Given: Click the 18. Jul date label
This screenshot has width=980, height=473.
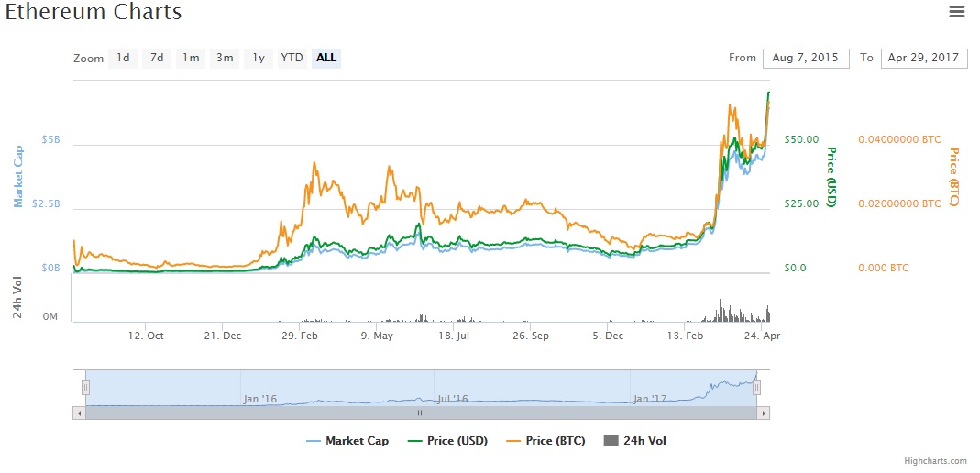Looking at the screenshot, I should pyautogui.click(x=454, y=335).
